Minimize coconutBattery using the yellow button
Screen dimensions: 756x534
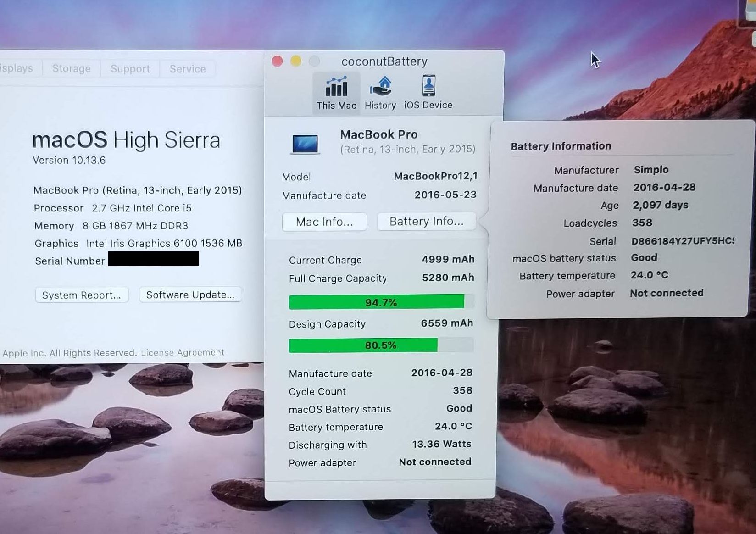pyautogui.click(x=296, y=61)
